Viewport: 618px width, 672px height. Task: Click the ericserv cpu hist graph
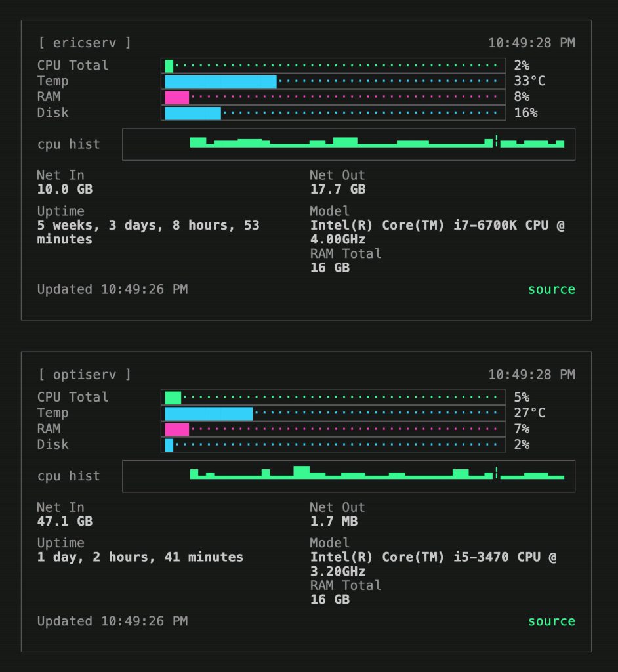tap(348, 144)
